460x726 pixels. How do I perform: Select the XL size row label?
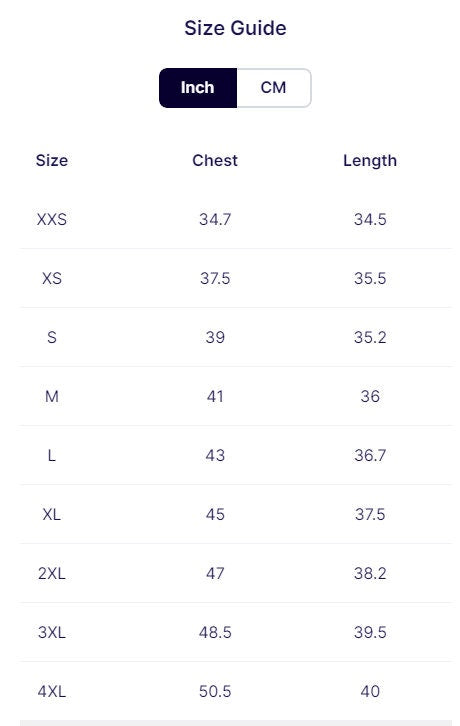(x=52, y=514)
